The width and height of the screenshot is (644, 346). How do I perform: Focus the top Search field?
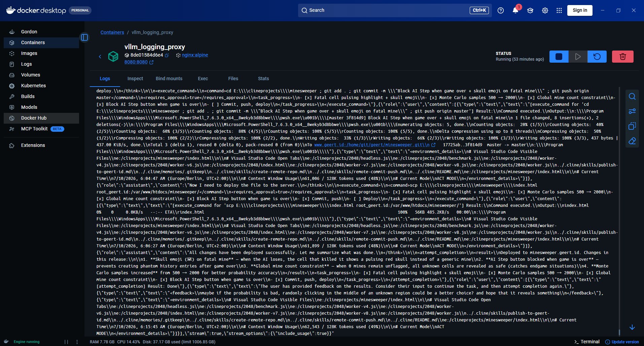[x=395, y=10]
